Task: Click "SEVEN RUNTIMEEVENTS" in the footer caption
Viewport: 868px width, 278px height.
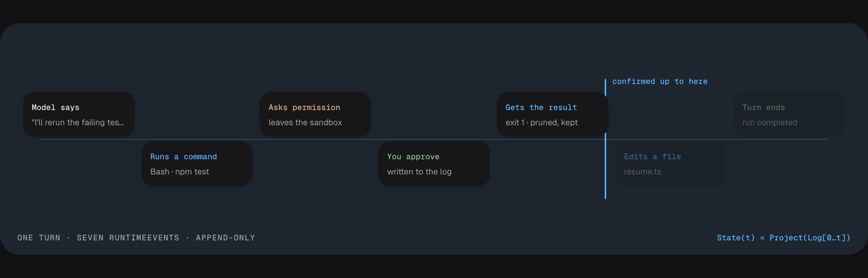Action: point(128,238)
